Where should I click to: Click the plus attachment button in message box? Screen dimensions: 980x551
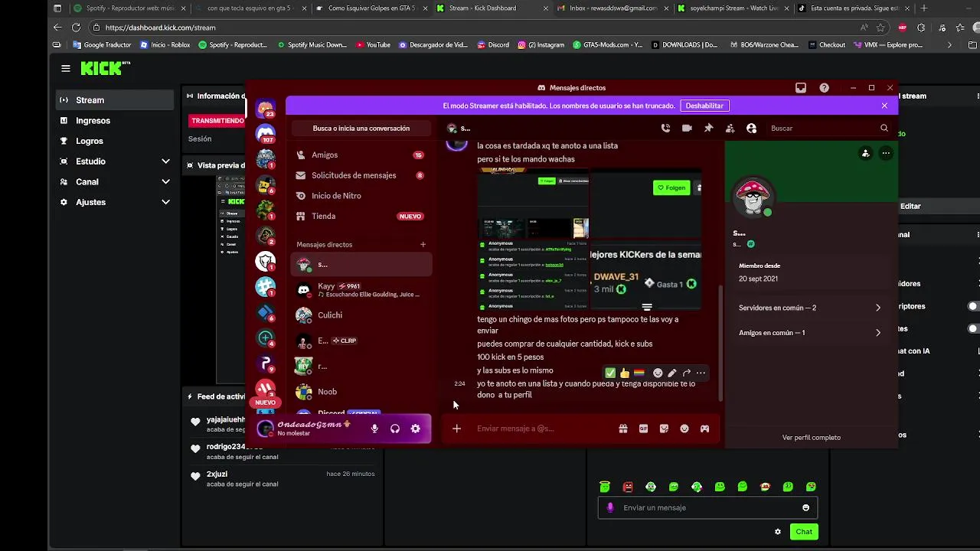click(x=456, y=429)
